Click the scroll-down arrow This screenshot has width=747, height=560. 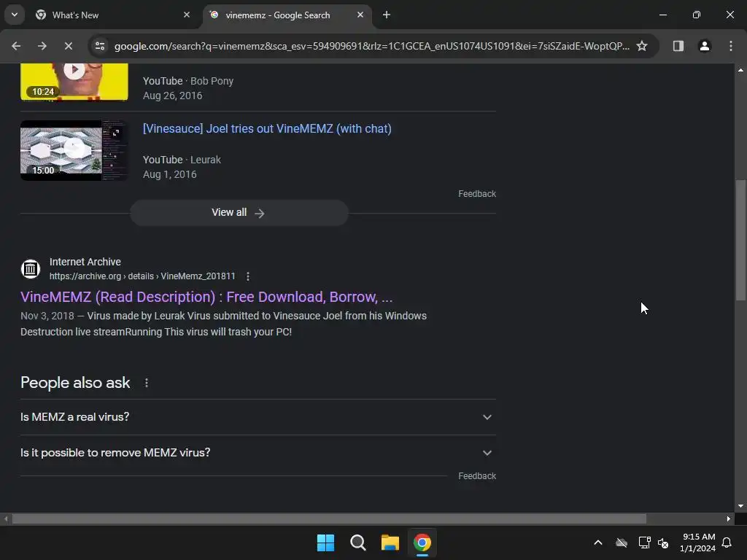[x=740, y=506]
